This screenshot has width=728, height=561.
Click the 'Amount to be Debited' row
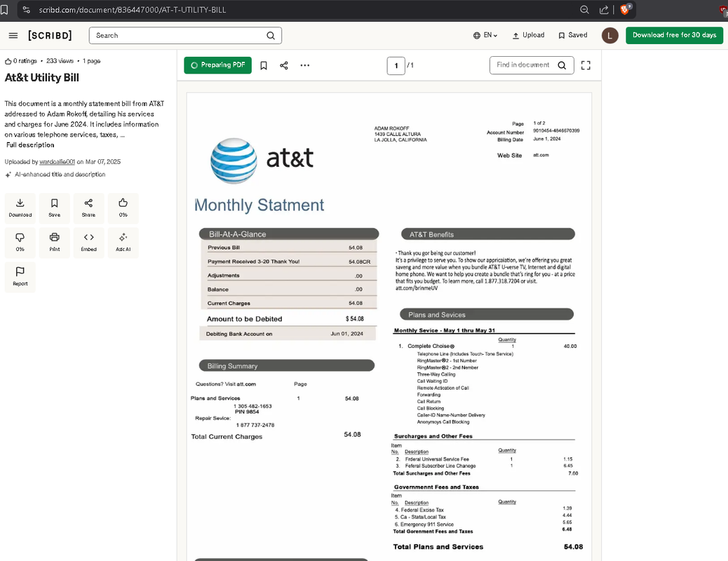[288, 318]
